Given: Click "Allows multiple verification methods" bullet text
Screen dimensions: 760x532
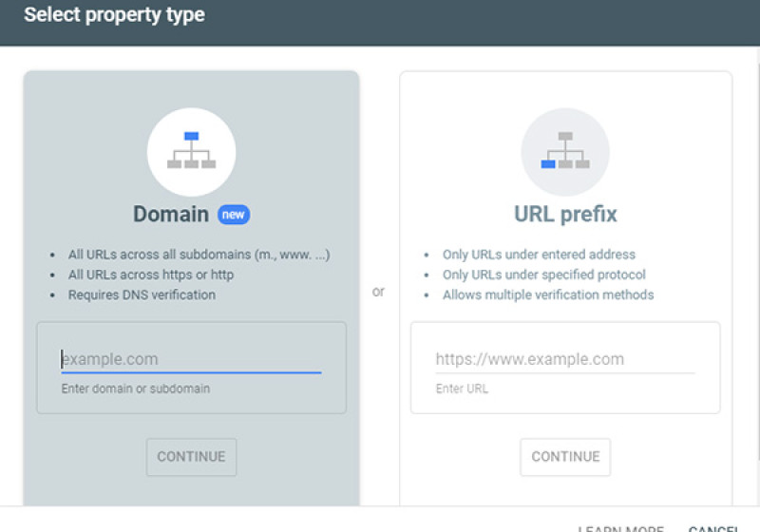Looking at the screenshot, I should coord(548,294).
